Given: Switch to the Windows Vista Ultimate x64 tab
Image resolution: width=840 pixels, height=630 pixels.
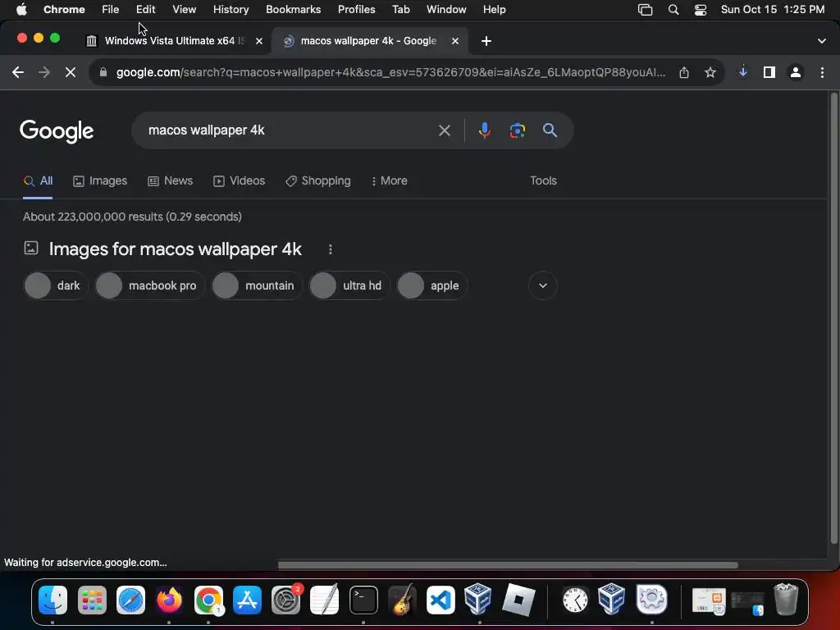Looking at the screenshot, I should tap(175, 41).
